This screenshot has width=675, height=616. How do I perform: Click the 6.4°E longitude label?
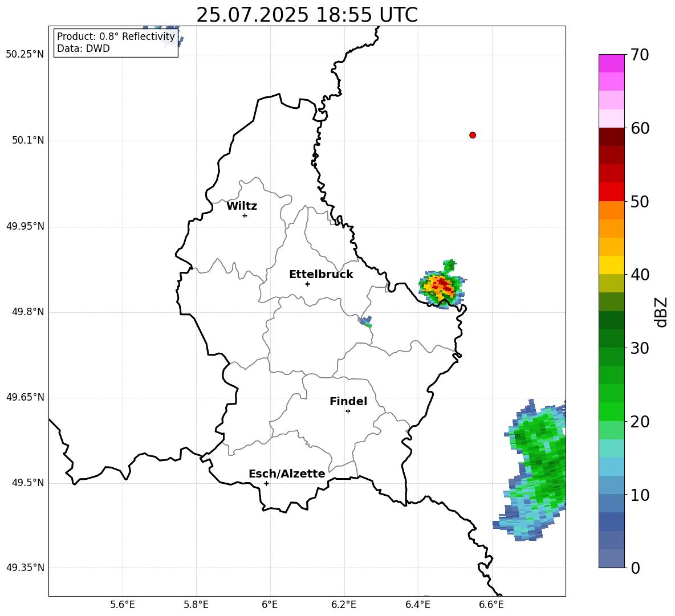click(x=417, y=605)
